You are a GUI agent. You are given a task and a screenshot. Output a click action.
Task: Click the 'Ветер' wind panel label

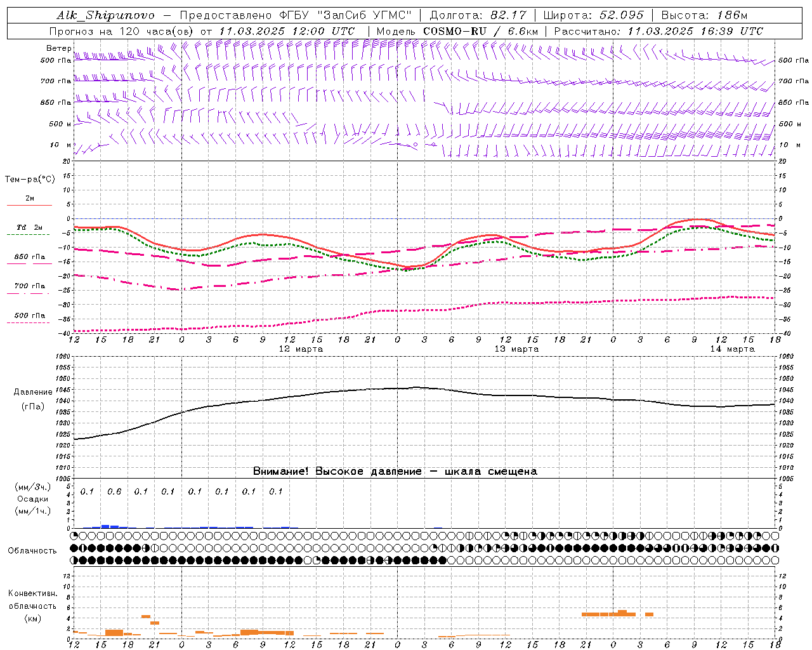[x=59, y=48]
